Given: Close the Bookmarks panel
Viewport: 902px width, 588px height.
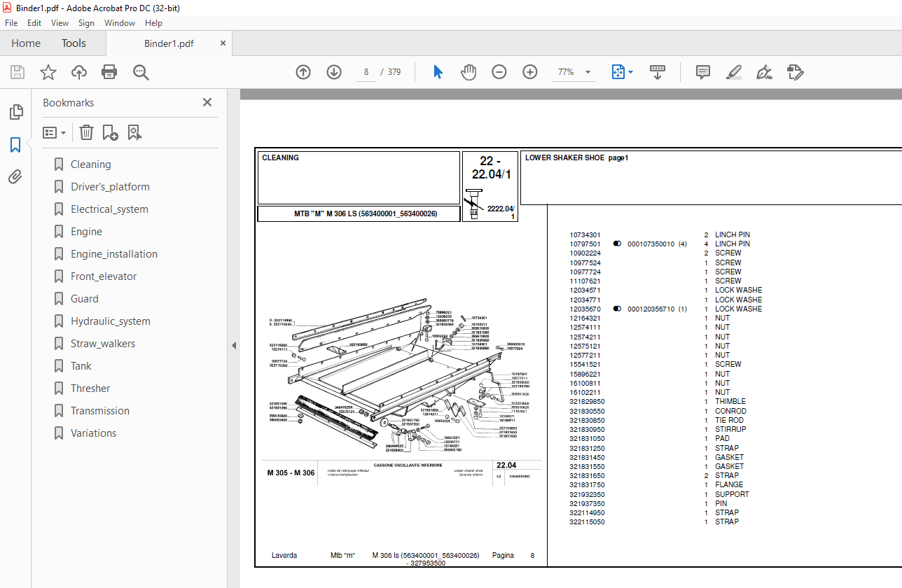Looking at the screenshot, I should pos(207,102).
